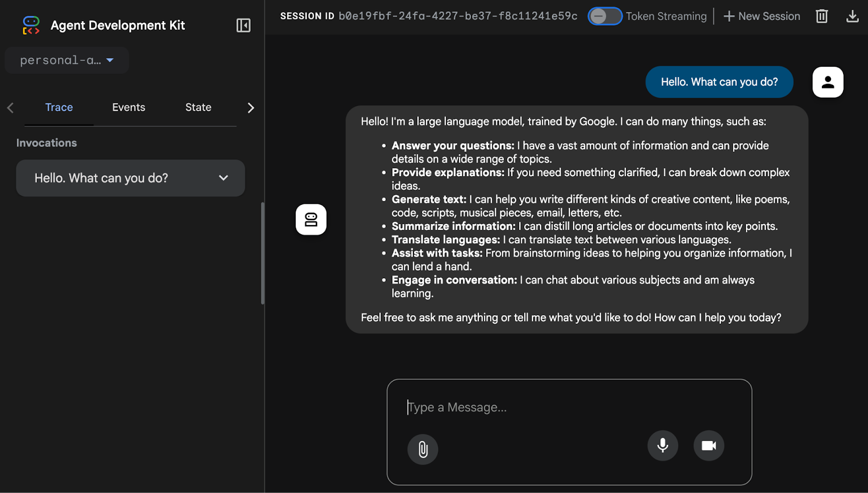Switch to the Events tab
868x493 pixels.
click(x=128, y=107)
